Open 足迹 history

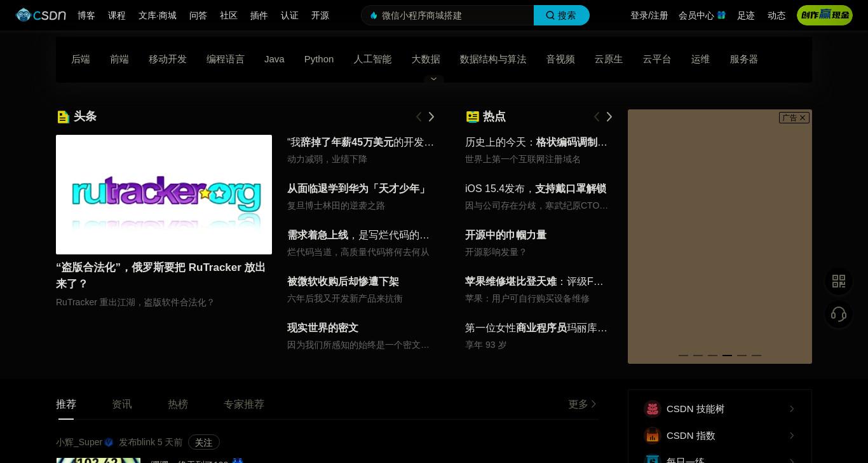coord(746,15)
